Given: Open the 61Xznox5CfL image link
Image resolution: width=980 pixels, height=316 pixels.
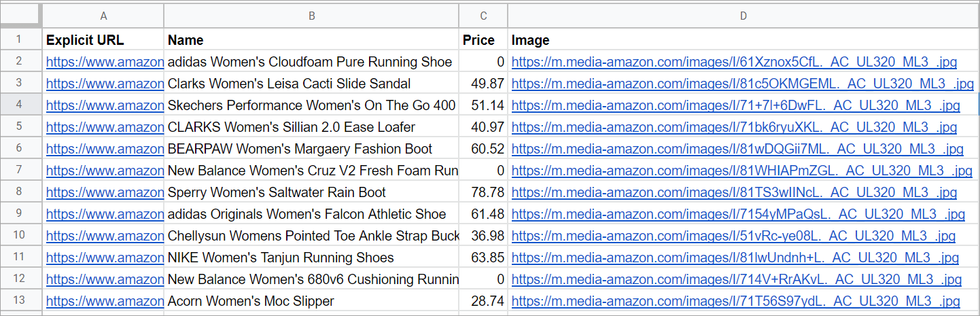Looking at the screenshot, I should pos(734,62).
